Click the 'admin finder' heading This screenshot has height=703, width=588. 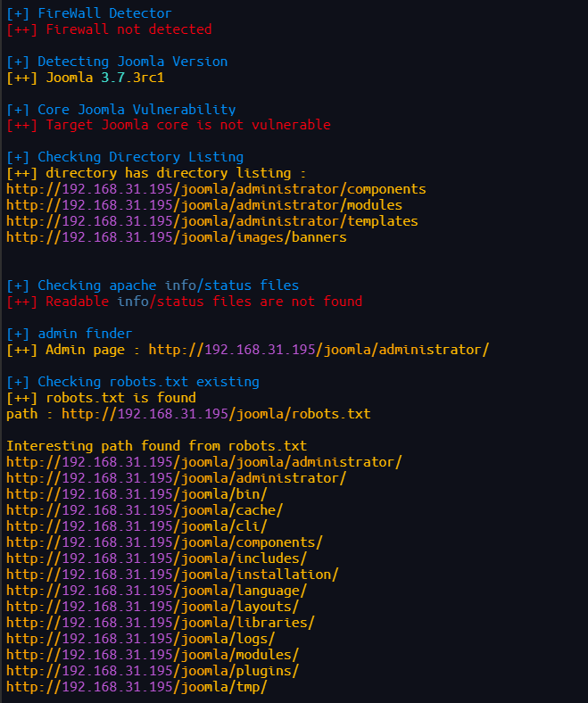click(x=69, y=334)
